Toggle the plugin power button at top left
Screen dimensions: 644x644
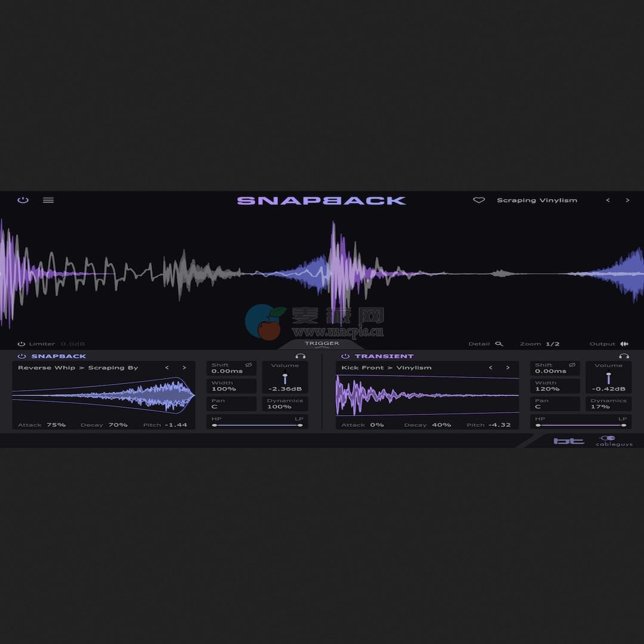[23, 200]
